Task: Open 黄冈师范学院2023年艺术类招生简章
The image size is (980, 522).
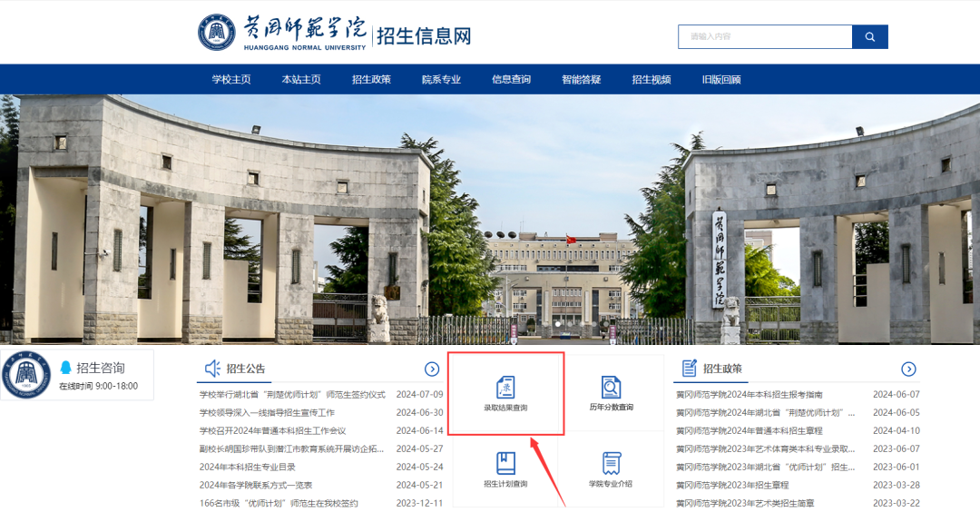Action: [745, 503]
